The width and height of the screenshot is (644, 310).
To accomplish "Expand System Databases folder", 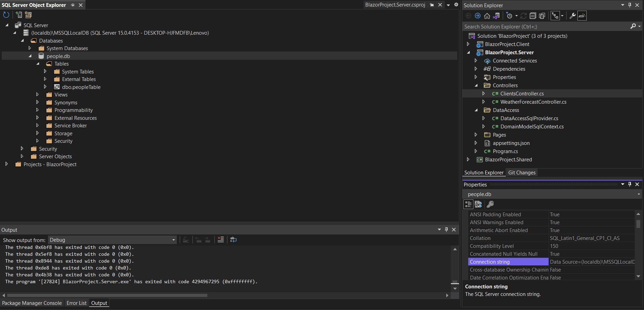I will (30, 48).
